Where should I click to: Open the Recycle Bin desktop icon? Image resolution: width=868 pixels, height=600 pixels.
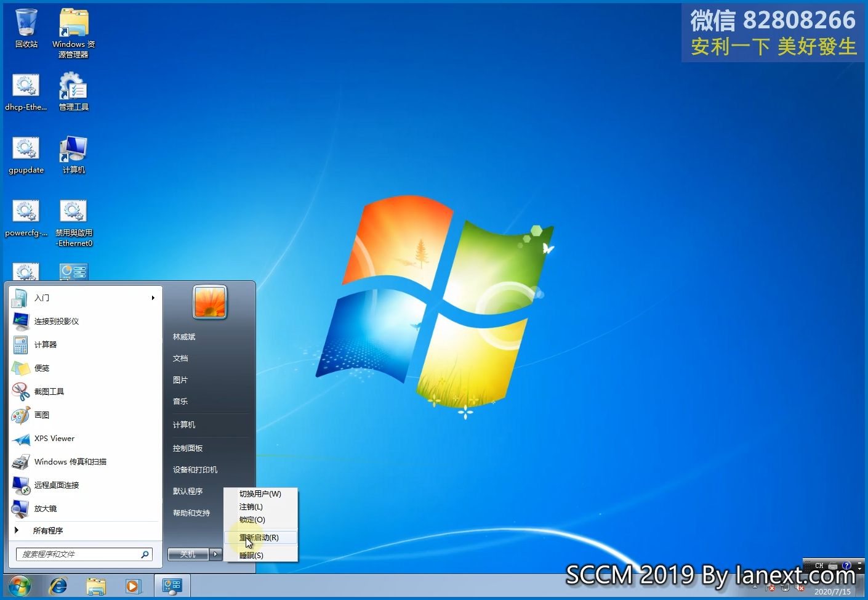click(26, 28)
